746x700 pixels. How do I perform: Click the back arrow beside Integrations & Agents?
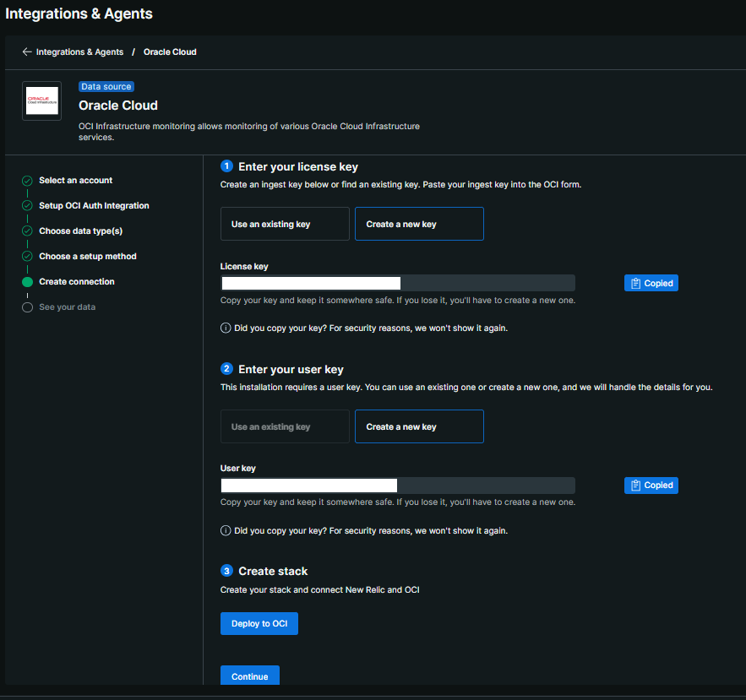pyautogui.click(x=27, y=52)
